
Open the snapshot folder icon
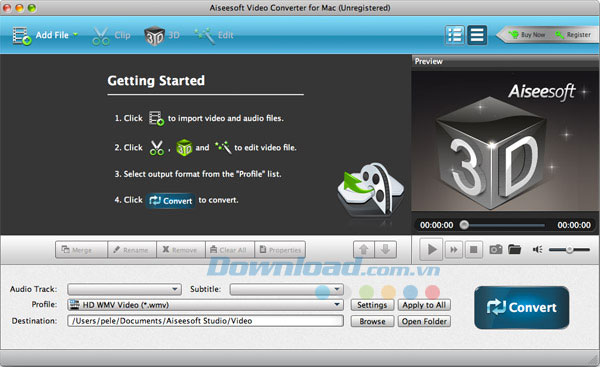click(x=515, y=250)
